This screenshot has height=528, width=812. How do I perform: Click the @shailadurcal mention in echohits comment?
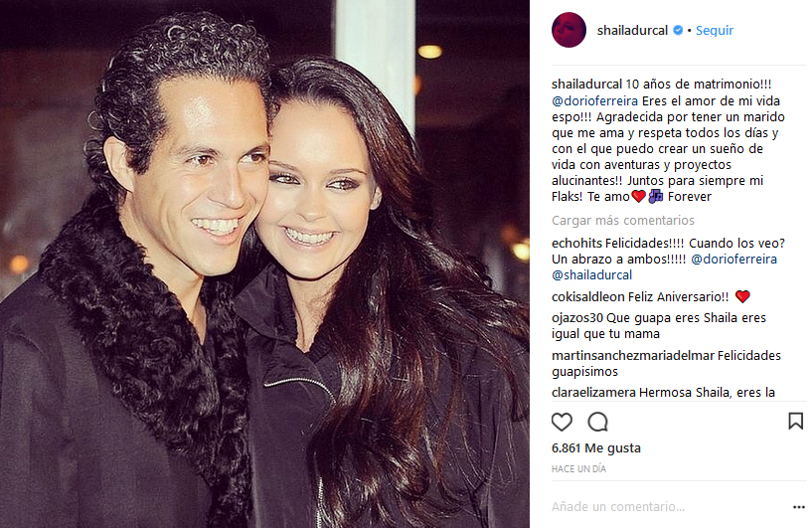[x=592, y=275]
